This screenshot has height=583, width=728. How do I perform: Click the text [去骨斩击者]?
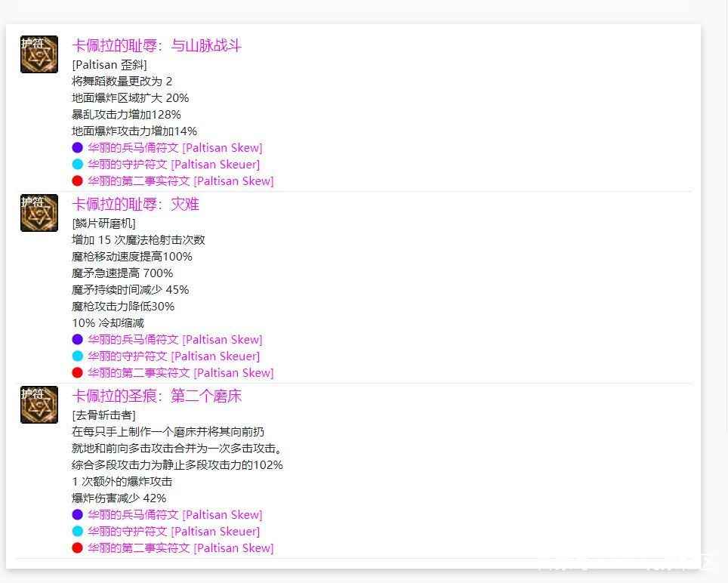103,415
